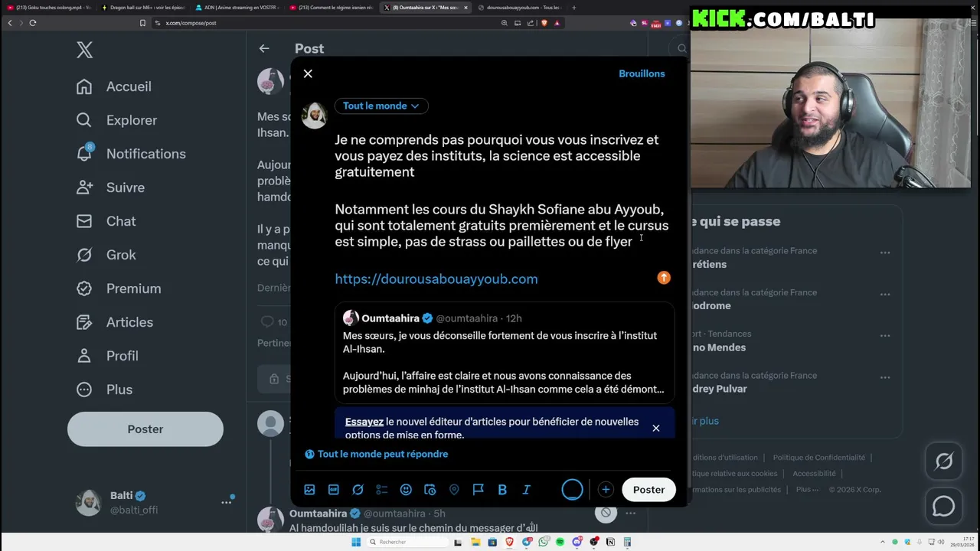Open Notion from the taskbar
Screen dimensions: 980x551
coord(610,542)
